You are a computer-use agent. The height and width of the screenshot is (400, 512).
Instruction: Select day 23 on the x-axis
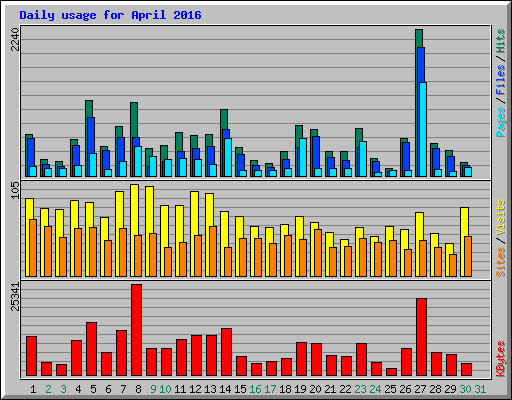click(360, 389)
